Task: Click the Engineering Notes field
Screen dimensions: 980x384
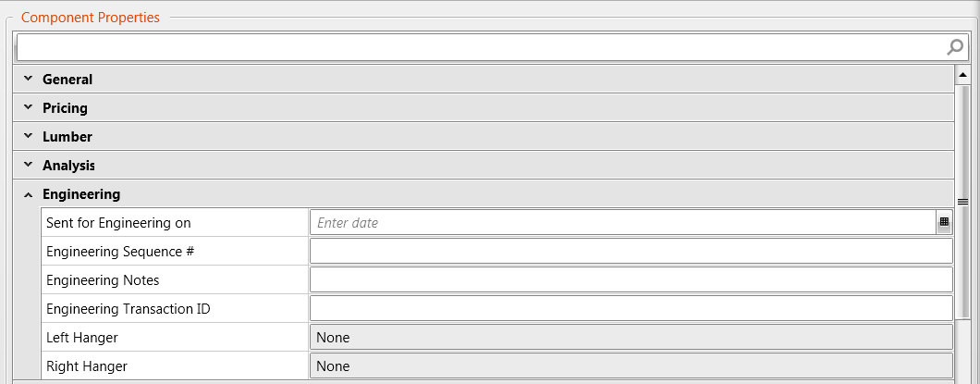Action: [631, 279]
